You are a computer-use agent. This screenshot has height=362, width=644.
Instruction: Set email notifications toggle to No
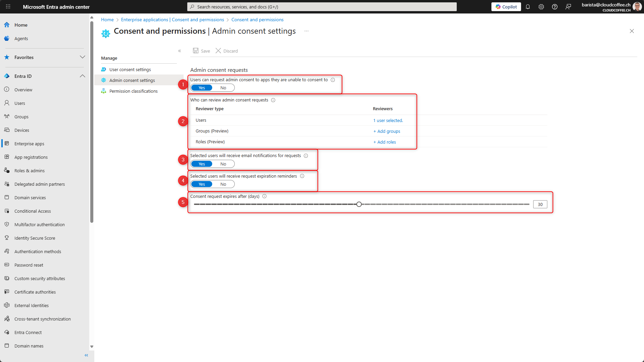223,164
